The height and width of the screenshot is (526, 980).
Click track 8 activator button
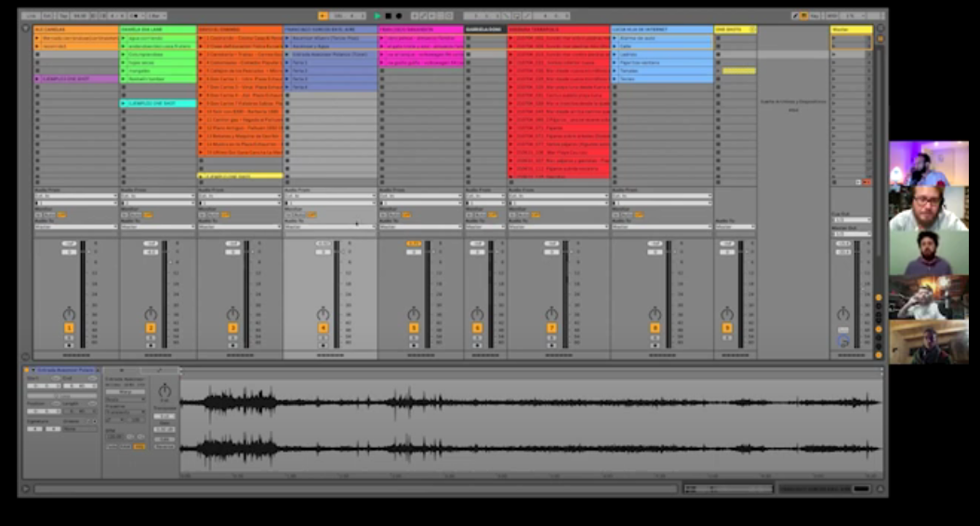[655, 328]
